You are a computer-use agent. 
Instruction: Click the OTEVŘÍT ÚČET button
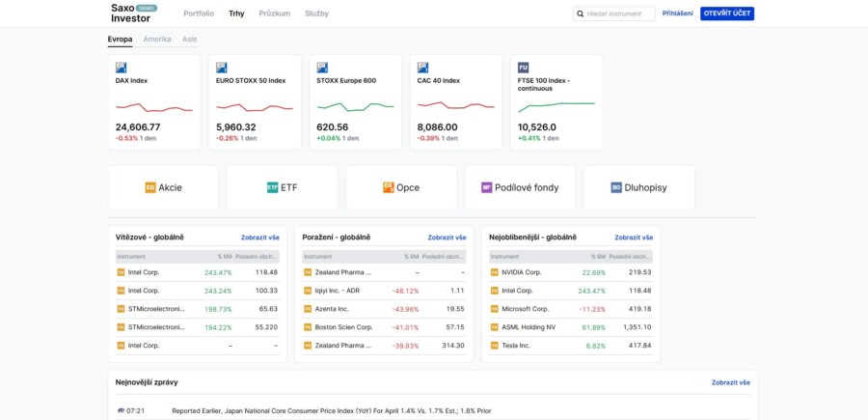(727, 14)
